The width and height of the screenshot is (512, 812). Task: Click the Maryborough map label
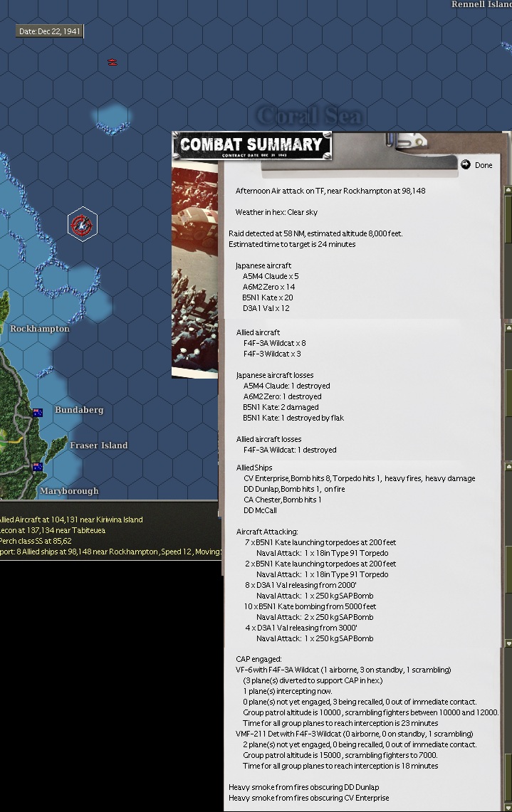[x=69, y=490]
